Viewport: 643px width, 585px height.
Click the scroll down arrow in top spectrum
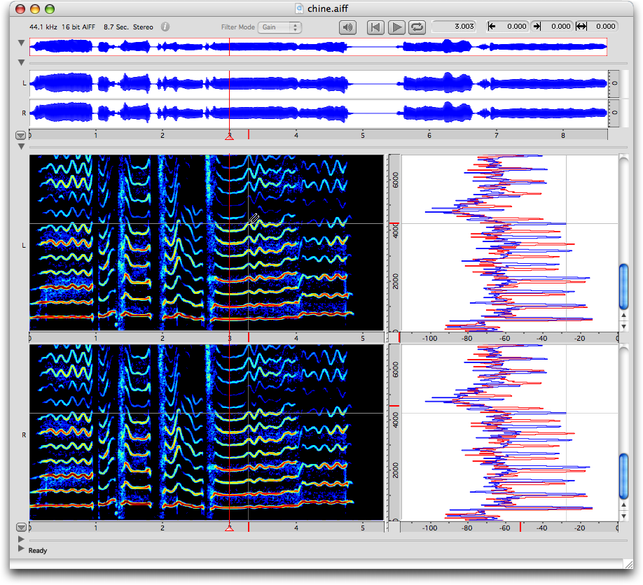pos(625,325)
